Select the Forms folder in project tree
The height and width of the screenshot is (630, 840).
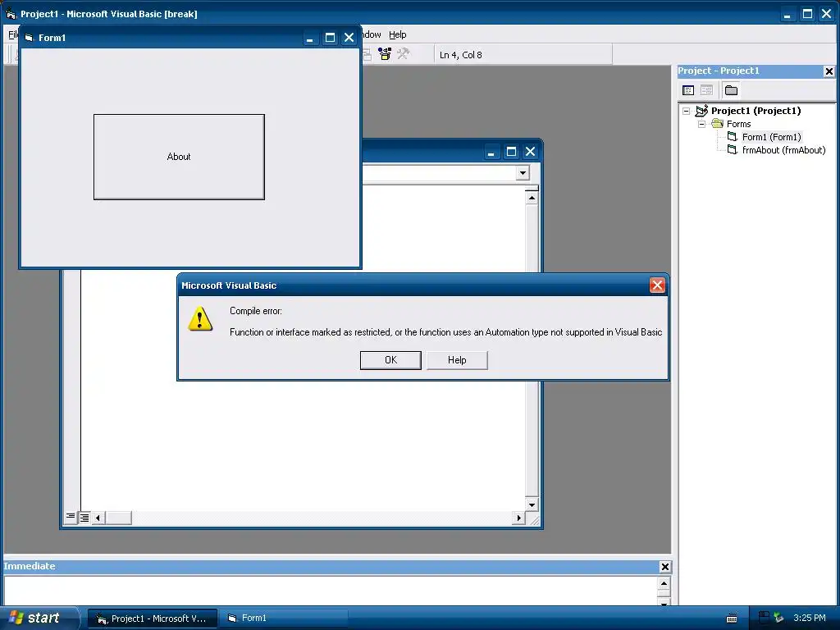pos(739,124)
